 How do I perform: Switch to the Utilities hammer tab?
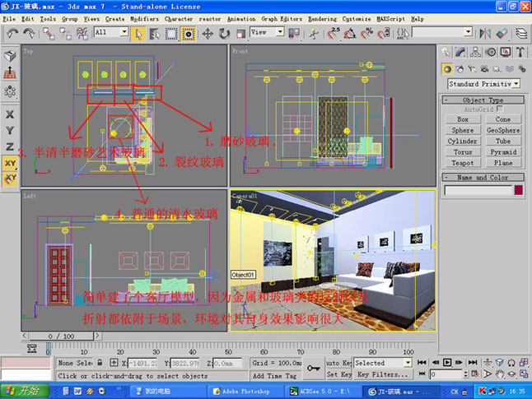[x=520, y=52]
